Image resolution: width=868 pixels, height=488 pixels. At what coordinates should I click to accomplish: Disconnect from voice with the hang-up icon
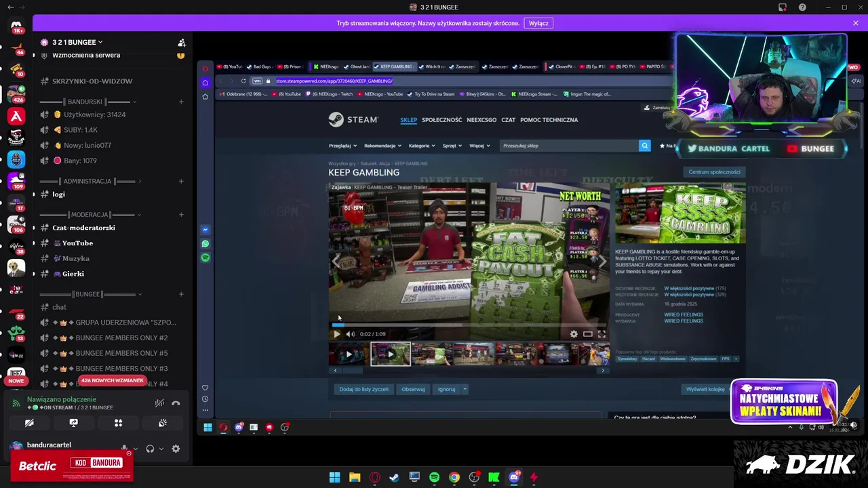pyautogui.click(x=176, y=403)
